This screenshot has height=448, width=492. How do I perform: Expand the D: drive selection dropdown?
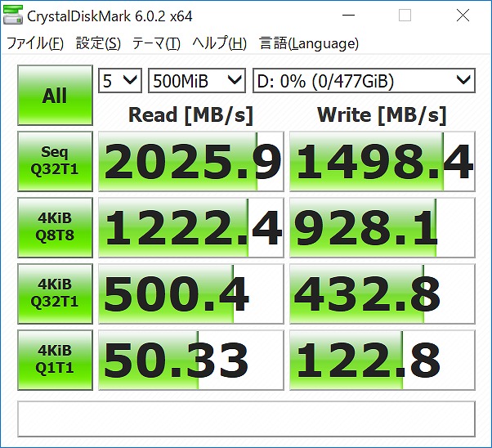(364, 81)
